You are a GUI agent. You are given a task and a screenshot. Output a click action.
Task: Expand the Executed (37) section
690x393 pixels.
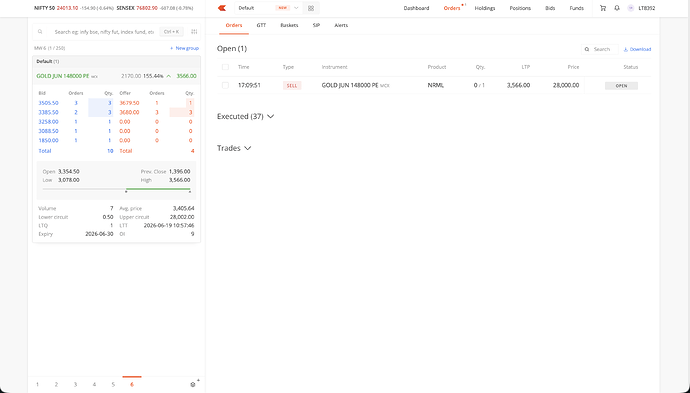(245, 116)
